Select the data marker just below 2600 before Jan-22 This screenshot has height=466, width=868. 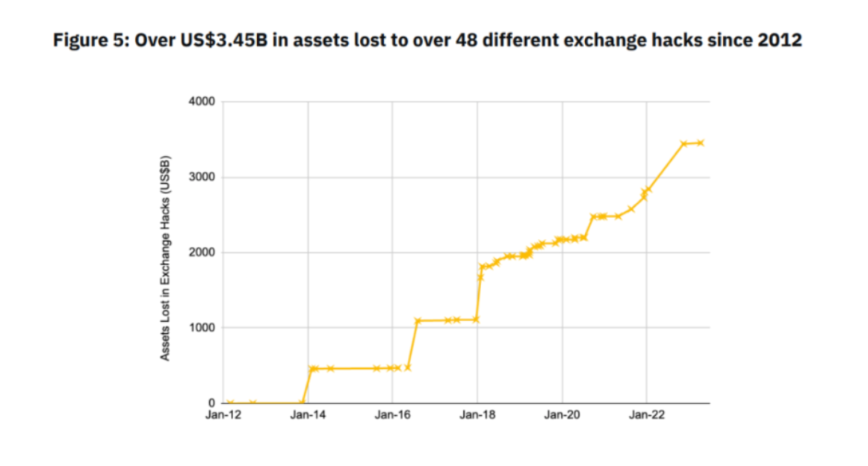click(631, 209)
